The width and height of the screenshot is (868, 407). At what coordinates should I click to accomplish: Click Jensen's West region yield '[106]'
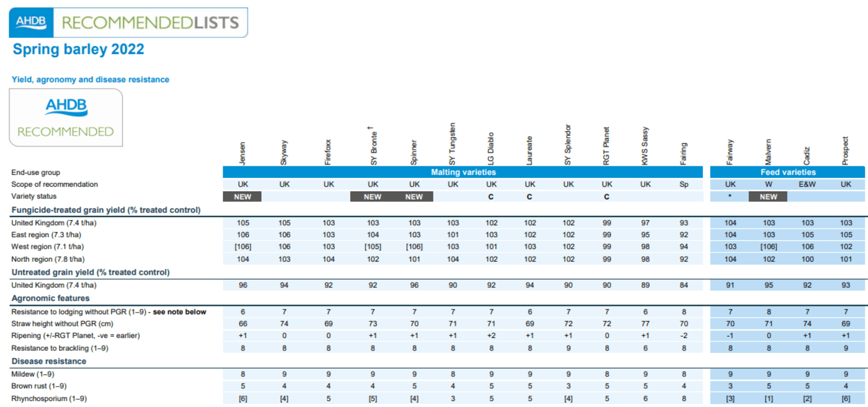coord(242,247)
